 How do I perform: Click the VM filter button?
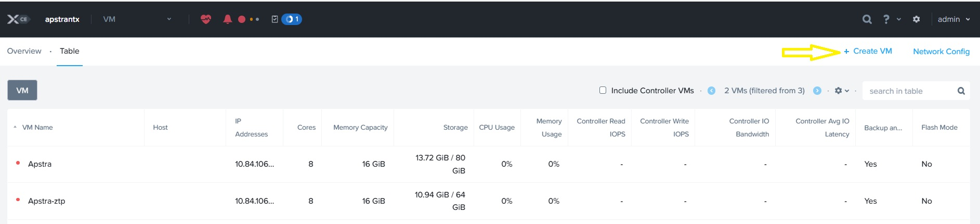22,90
